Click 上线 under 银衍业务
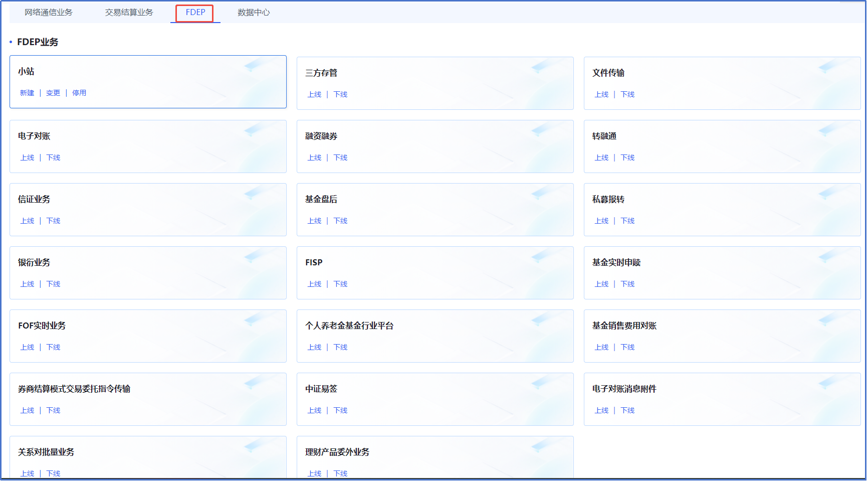This screenshot has height=481, width=868. (x=28, y=284)
